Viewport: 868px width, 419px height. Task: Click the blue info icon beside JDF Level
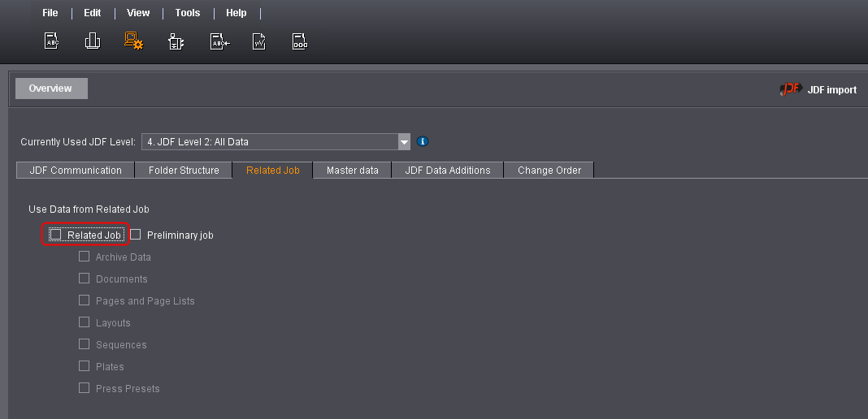tap(423, 141)
